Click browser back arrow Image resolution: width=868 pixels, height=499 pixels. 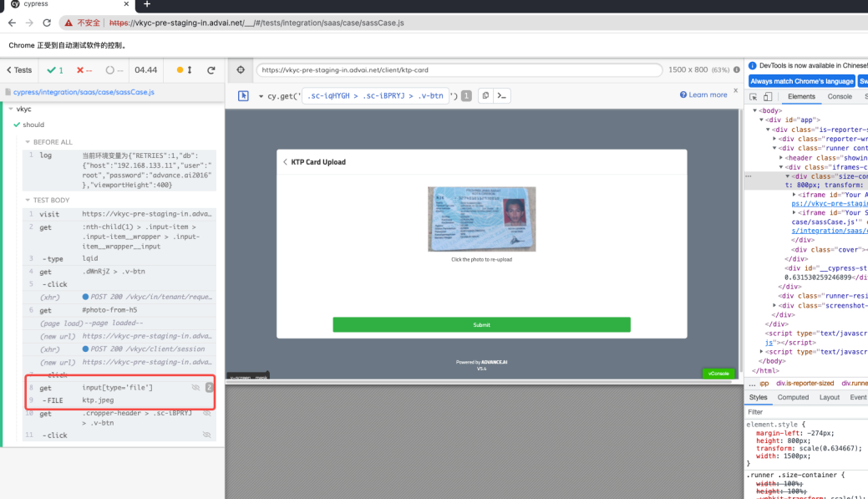pyautogui.click(x=13, y=23)
